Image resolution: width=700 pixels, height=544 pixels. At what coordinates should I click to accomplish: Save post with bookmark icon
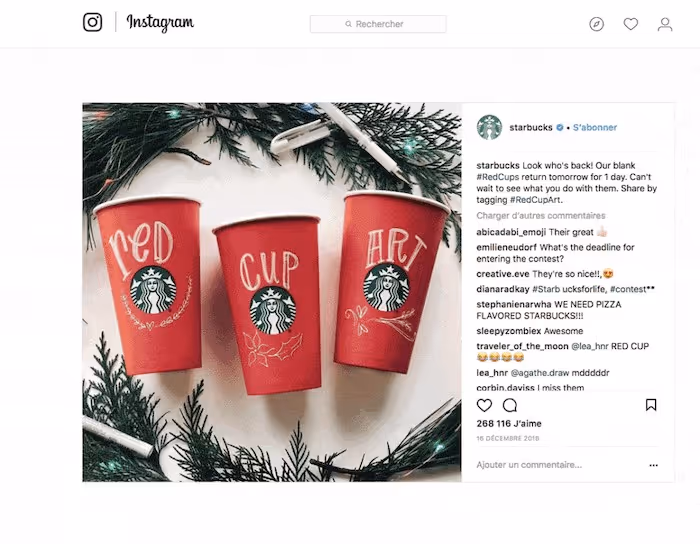(x=651, y=405)
